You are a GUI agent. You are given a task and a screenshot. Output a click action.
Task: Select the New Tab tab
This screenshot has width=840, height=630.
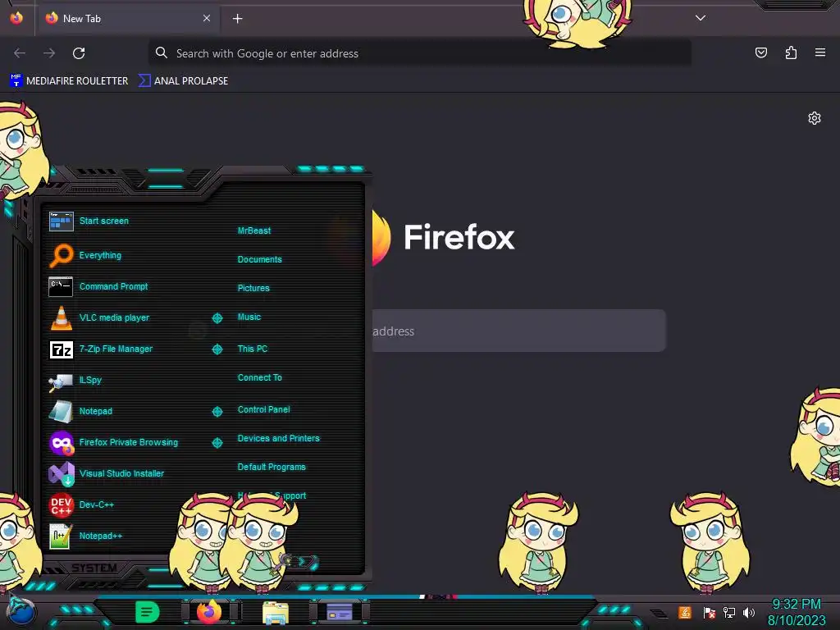tap(129, 18)
